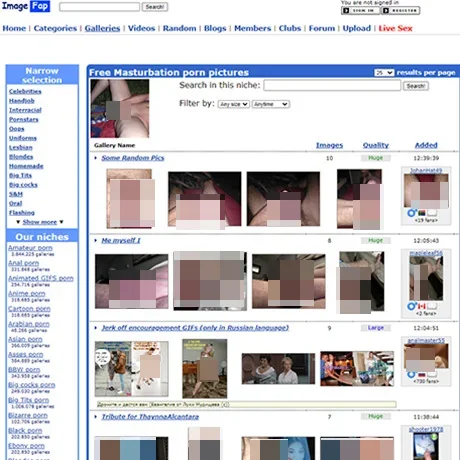Click the ImageFap logo
The image size is (460, 460).
[x=26, y=6]
